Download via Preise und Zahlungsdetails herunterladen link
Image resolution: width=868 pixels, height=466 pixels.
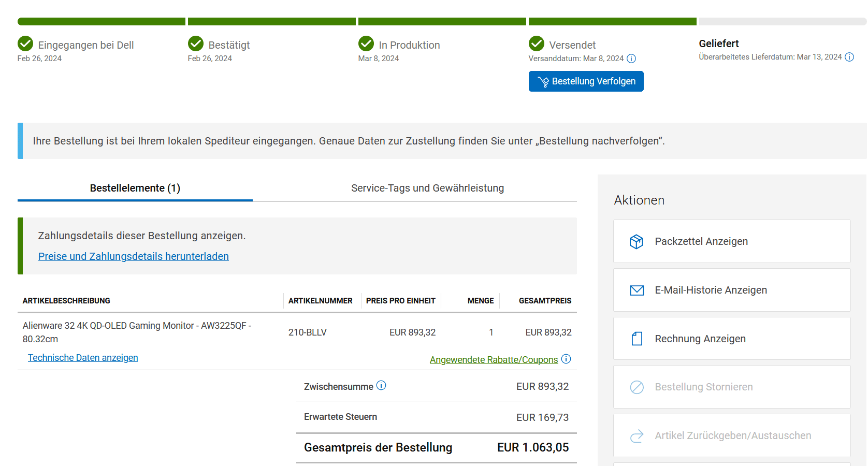point(134,256)
